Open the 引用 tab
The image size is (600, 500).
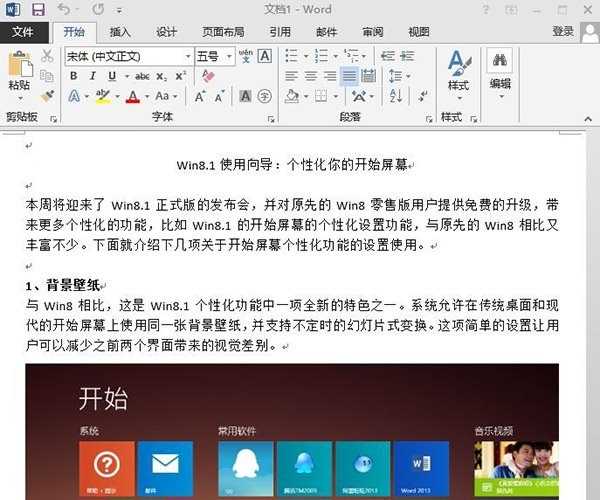(x=280, y=32)
